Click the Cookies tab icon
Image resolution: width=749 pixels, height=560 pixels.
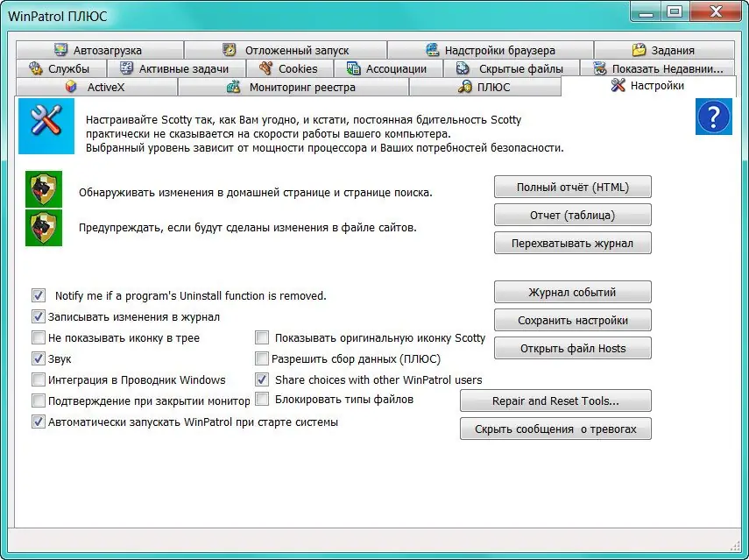(265, 68)
